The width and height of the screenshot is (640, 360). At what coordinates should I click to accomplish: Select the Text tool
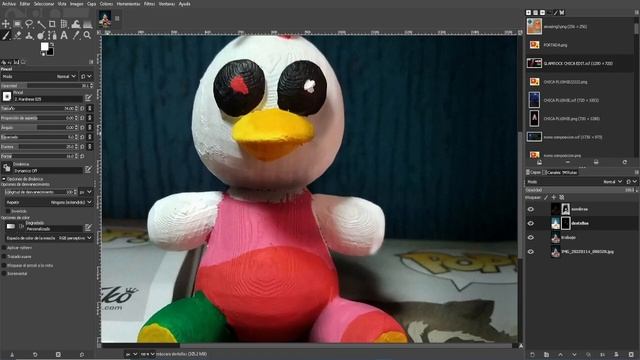pyautogui.click(x=64, y=36)
